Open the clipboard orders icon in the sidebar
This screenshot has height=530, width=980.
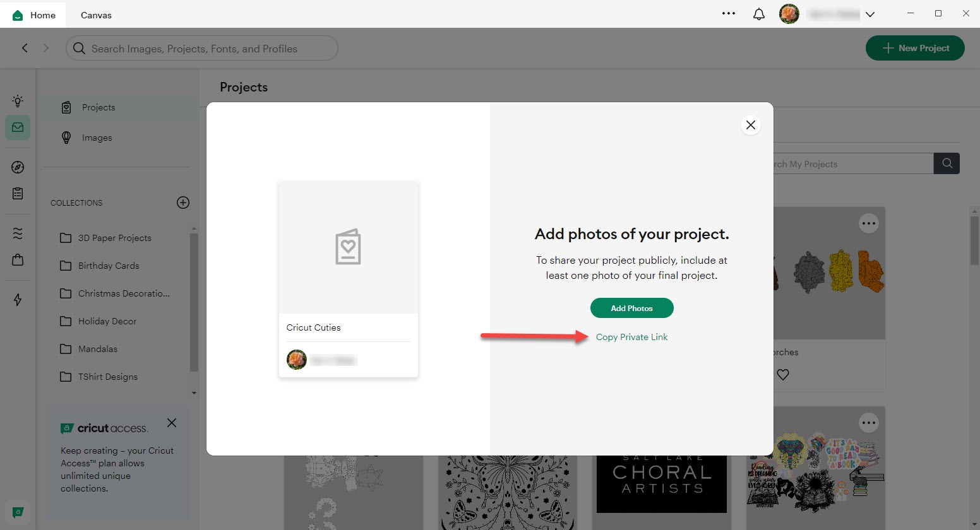point(17,194)
